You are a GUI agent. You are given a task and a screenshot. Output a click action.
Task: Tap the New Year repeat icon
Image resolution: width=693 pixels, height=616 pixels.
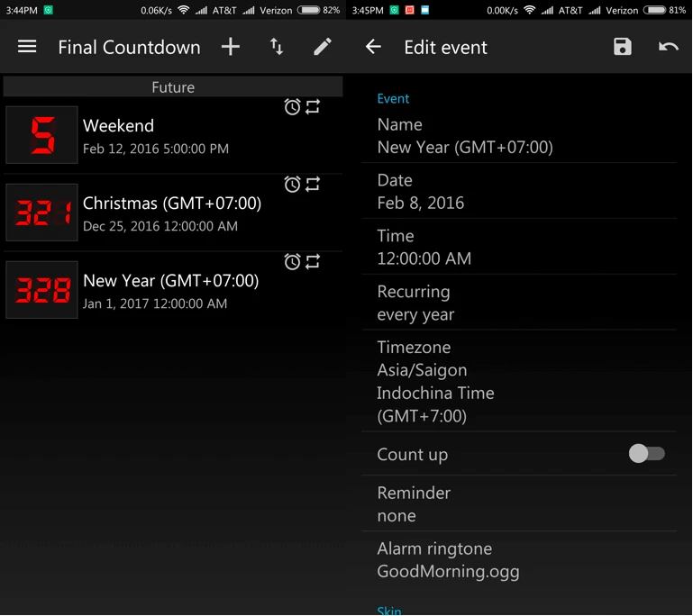pyautogui.click(x=313, y=262)
